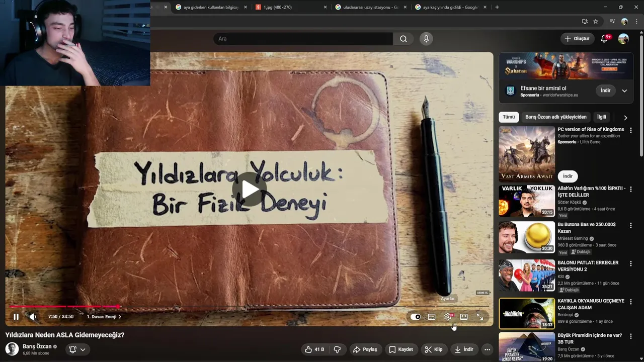The width and height of the screenshot is (644, 362).
Task: Enter fullscreen with the player's corner icon
Action: pyautogui.click(x=480, y=317)
